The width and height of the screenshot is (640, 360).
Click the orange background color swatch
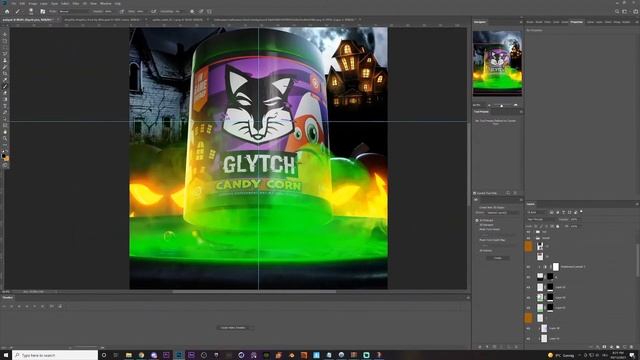coord(7,159)
